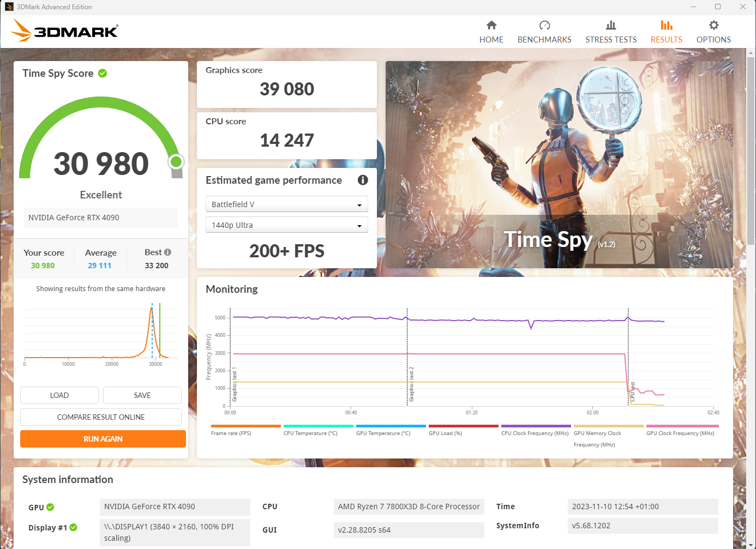The height and width of the screenshot is (549, 756).
Task: Click the scrollbar up arrow
Action: pyautogui.click(x=751, y=52)
